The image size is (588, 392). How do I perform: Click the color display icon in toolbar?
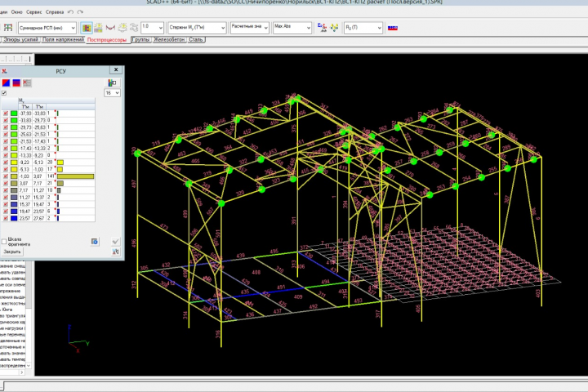pyautogui.click(x=87, y=26)
